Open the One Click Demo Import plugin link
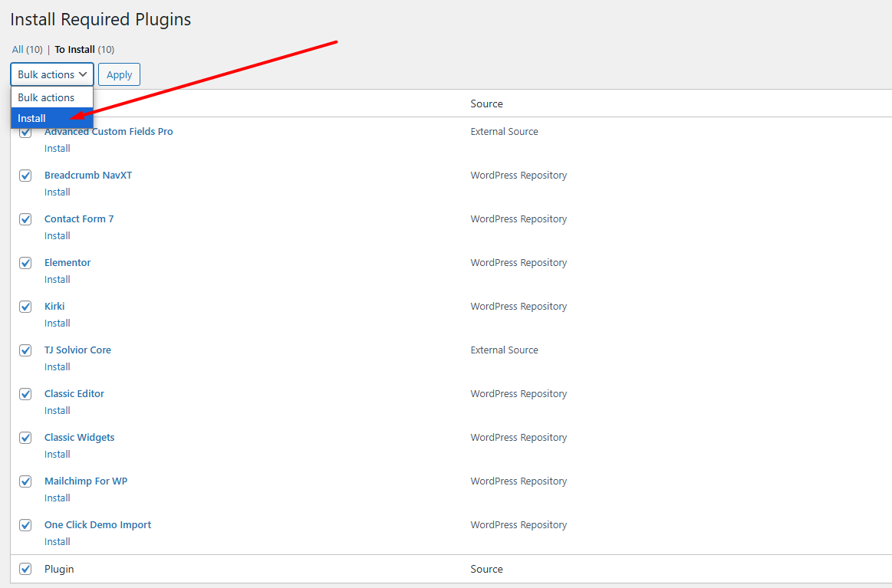The width and height of the screenshot is (892, 588). (x=98, y=525)
